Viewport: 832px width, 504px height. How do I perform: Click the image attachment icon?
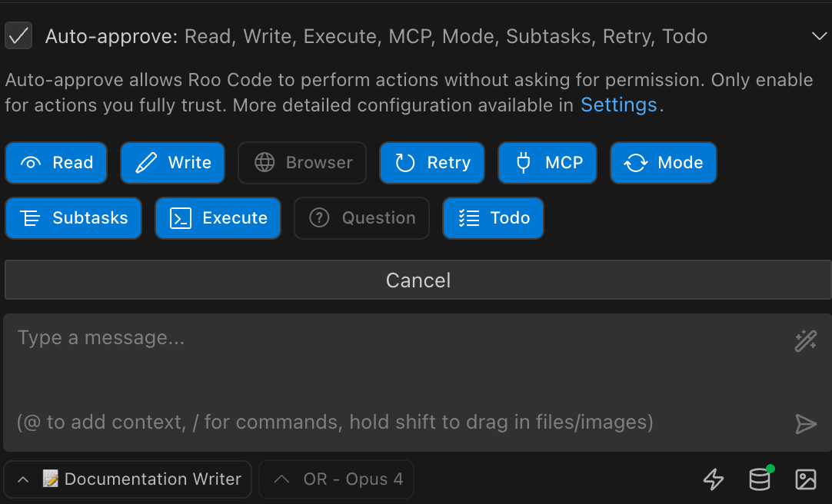coord(805,479)
